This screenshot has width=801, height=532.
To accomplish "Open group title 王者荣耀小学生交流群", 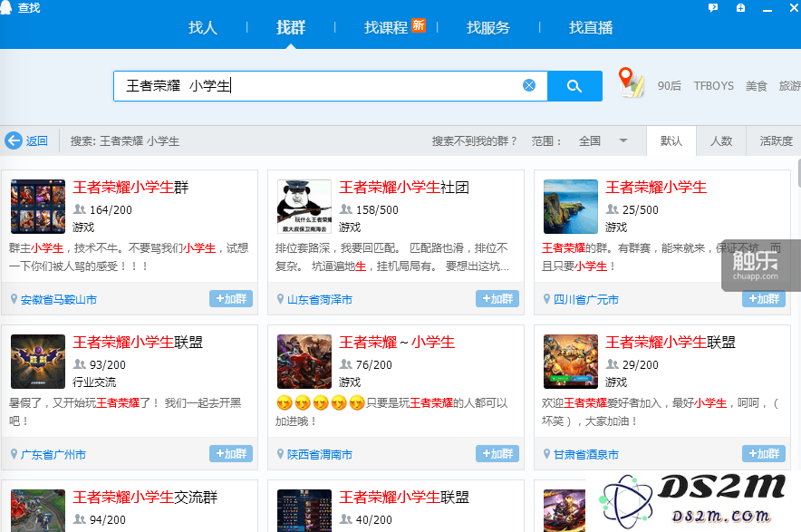I will [145, 498].
